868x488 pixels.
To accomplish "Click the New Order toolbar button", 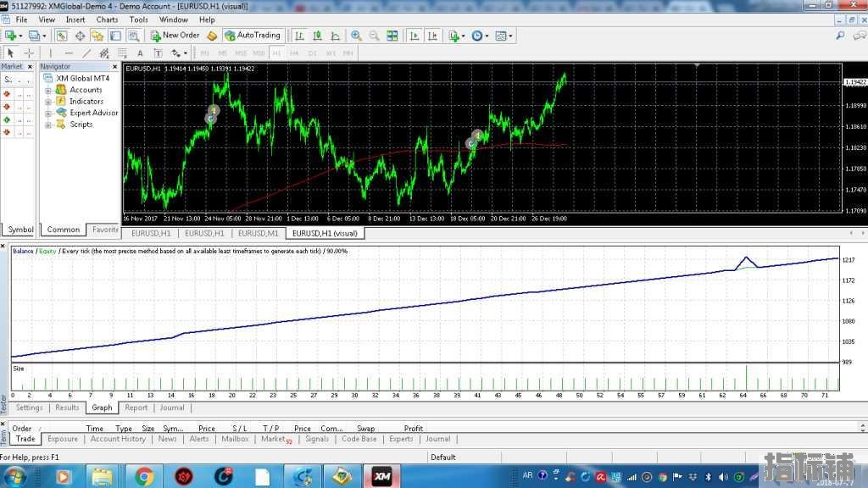I will pos(175,36).
